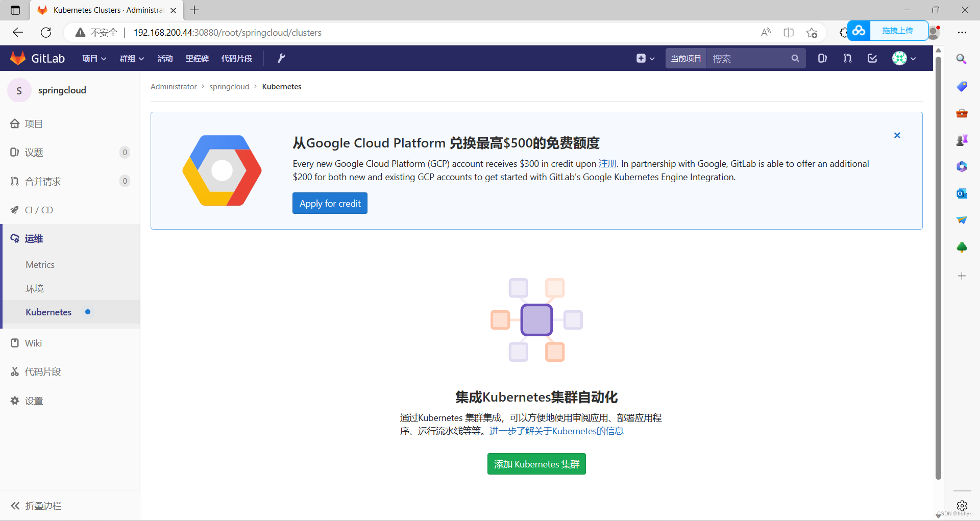Open Edge sidebar tools briefcase icon
This screenshot has width=980, height=521.
[x=962, y=113]
